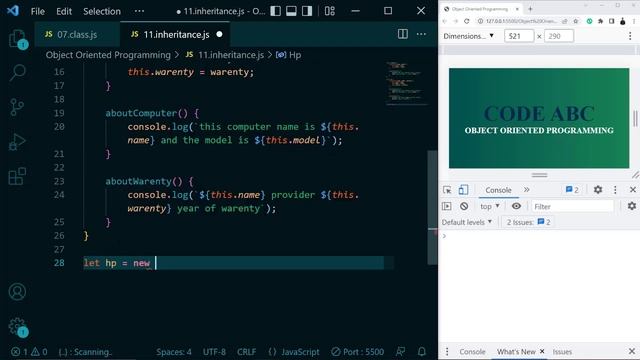Screen dimensions: 640x360
Task: Click the Hp symbol breadcrumb
Action: (289, 55)
